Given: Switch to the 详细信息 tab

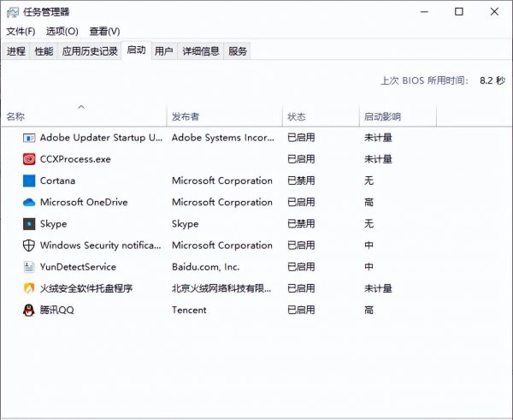Looking at the screenshot, I should coord(201,51).
